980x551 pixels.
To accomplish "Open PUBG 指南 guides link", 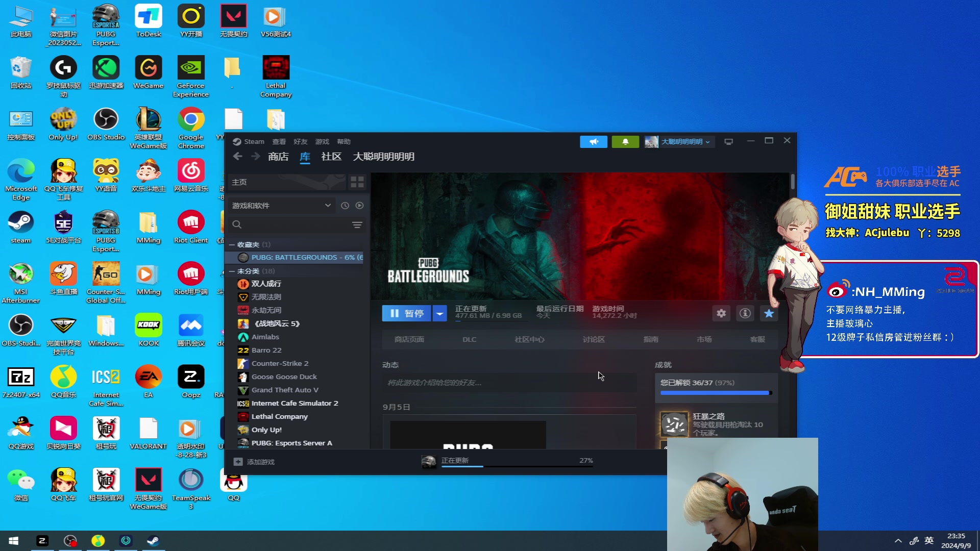I will tap(651, 339).
